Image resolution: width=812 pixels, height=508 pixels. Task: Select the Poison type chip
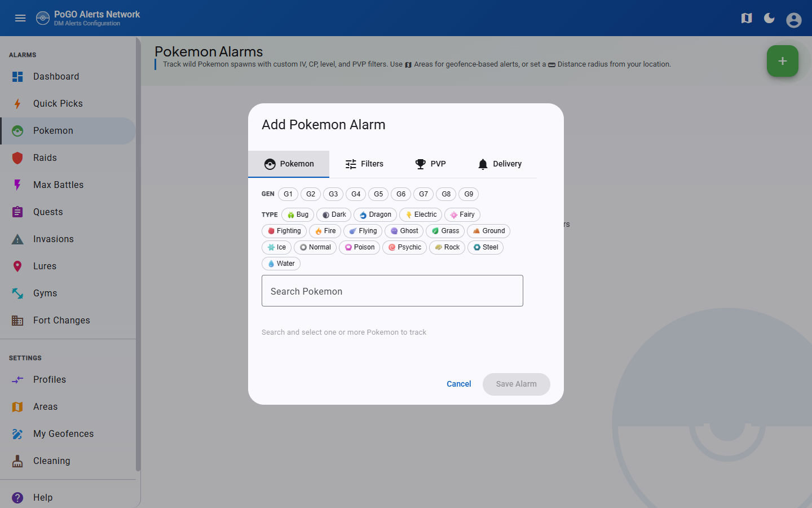(359, 248)
